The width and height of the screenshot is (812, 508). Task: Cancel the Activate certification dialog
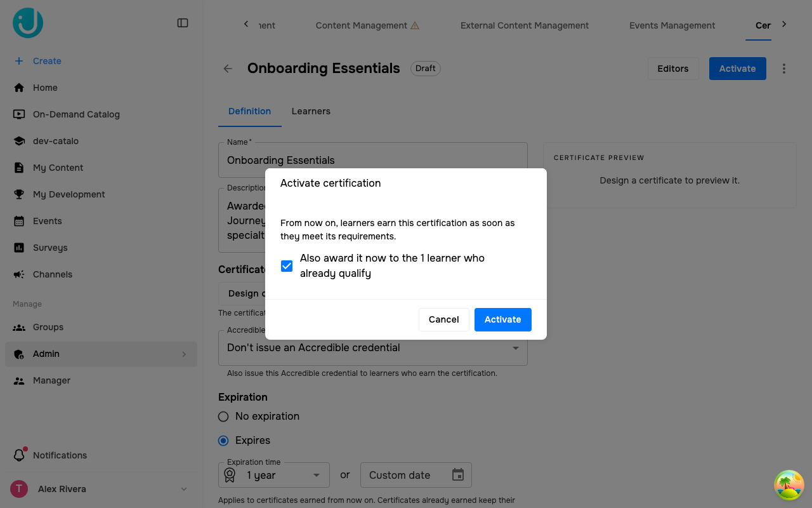(444, 319)
